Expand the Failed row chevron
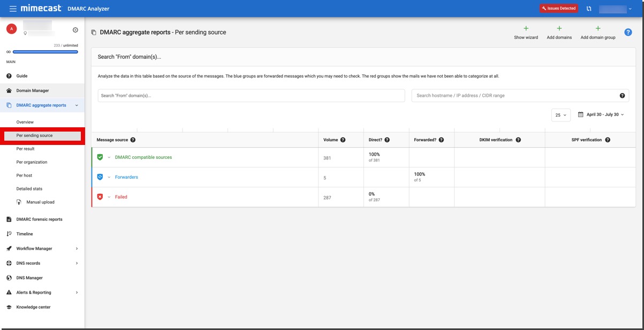Viewport: 644px width, 330px height. (109, 197)
